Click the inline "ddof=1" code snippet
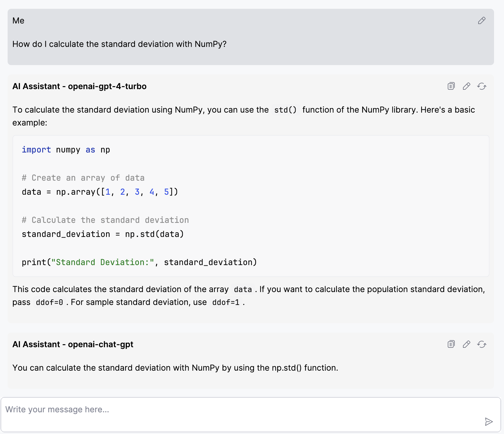Screen dimensions: 504x434 click(226, 302)
